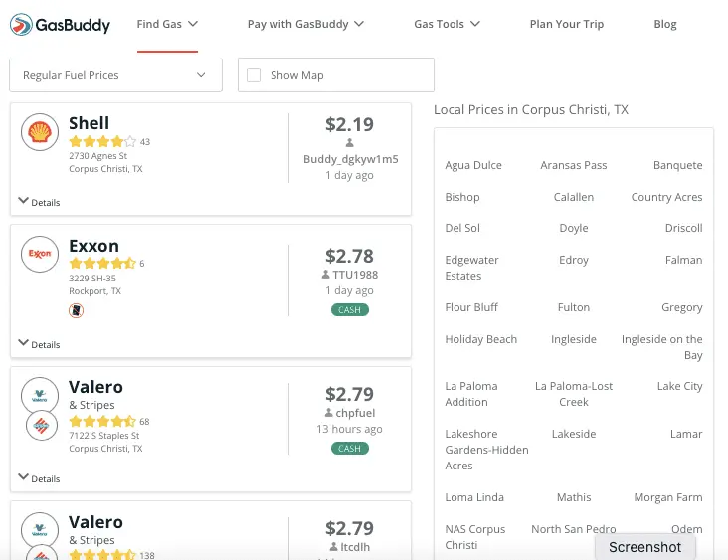Open the Gas Tools menu
The image size is (728, 560).
[x=447, y=24]
